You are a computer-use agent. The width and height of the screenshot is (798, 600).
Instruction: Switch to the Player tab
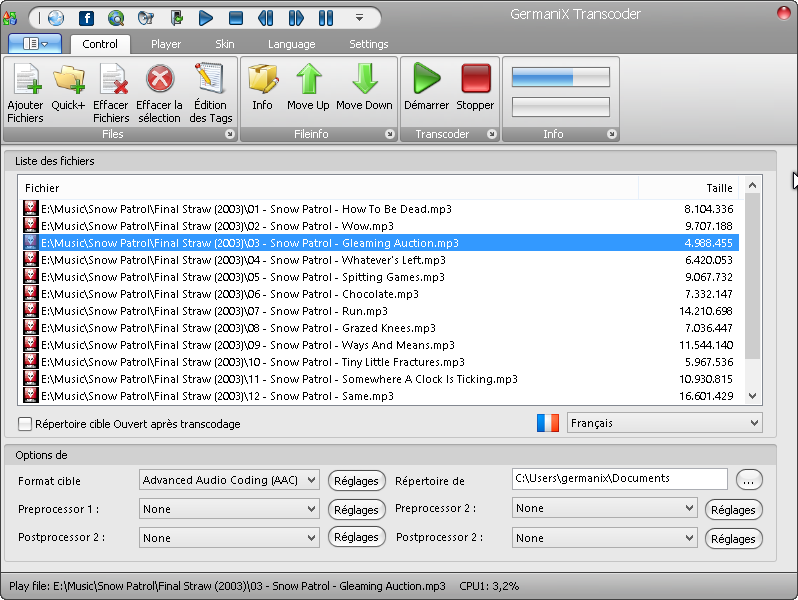click(166, 44)
